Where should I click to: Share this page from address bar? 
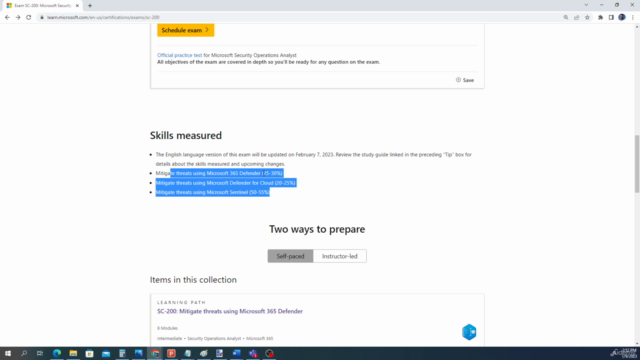[576, 18]
